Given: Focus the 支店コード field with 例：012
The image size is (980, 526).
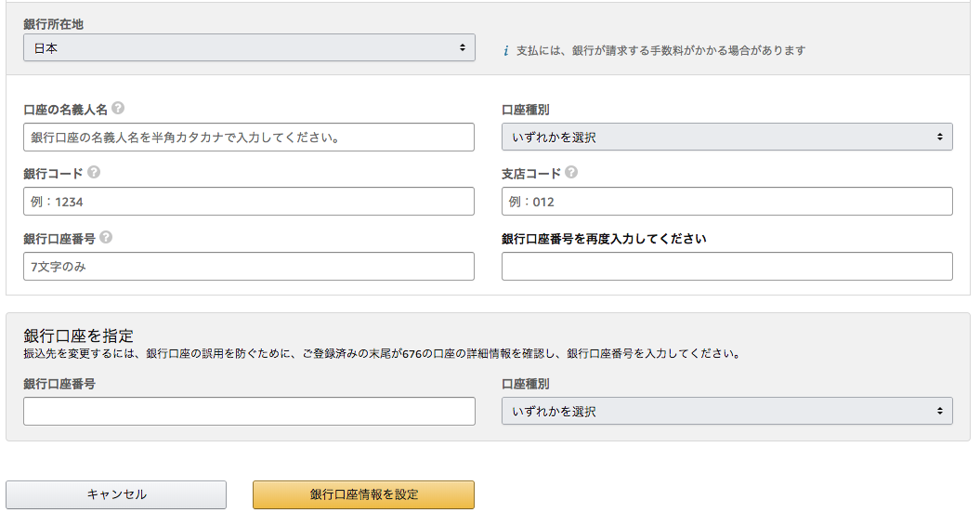Looking at the screenshot, I should 727,202.
